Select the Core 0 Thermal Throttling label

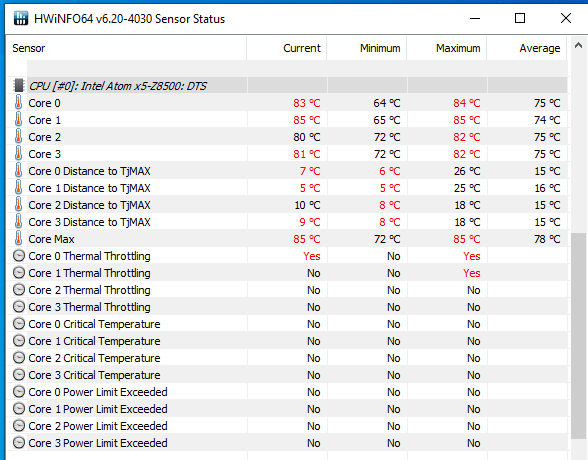pos(89,256)
